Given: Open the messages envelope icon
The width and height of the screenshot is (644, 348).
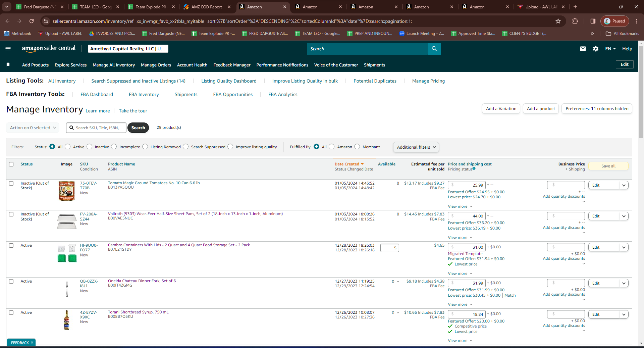Looking at the screenshot, I should point(583,49).
